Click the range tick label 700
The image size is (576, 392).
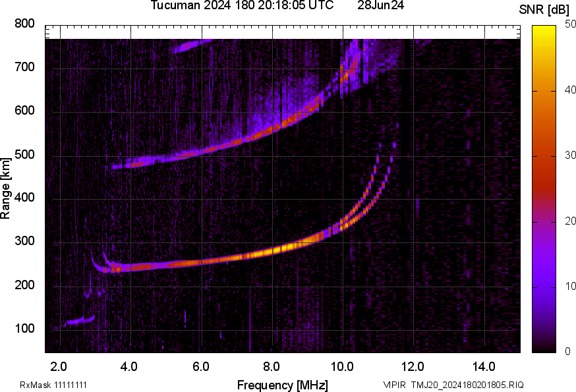tap(24, 67)
